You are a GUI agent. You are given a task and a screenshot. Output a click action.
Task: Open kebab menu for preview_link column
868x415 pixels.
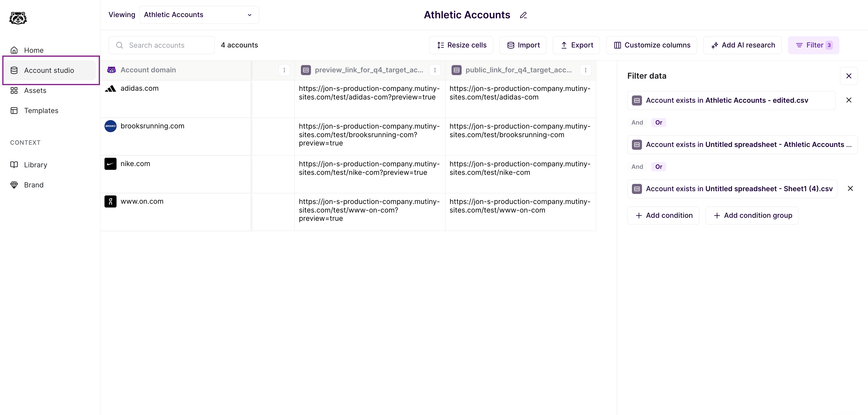(x=435, y=70)
